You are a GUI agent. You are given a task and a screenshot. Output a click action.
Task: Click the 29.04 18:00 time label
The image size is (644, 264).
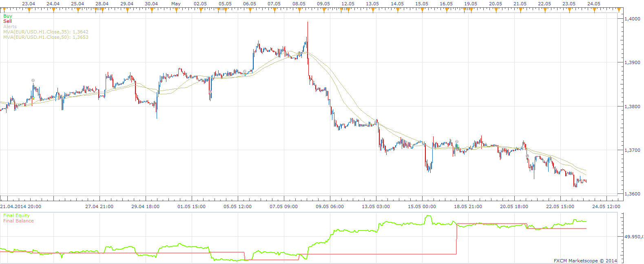pyautogui.click(x=145, y=206)
